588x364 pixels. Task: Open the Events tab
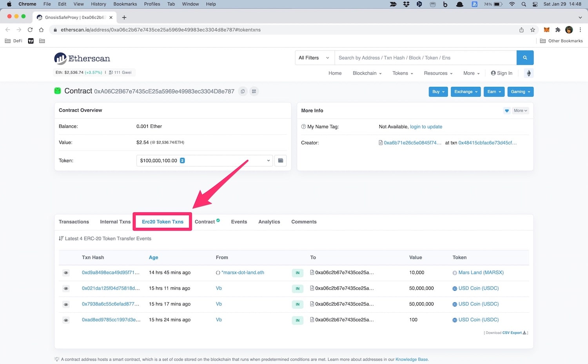(239, 222)
